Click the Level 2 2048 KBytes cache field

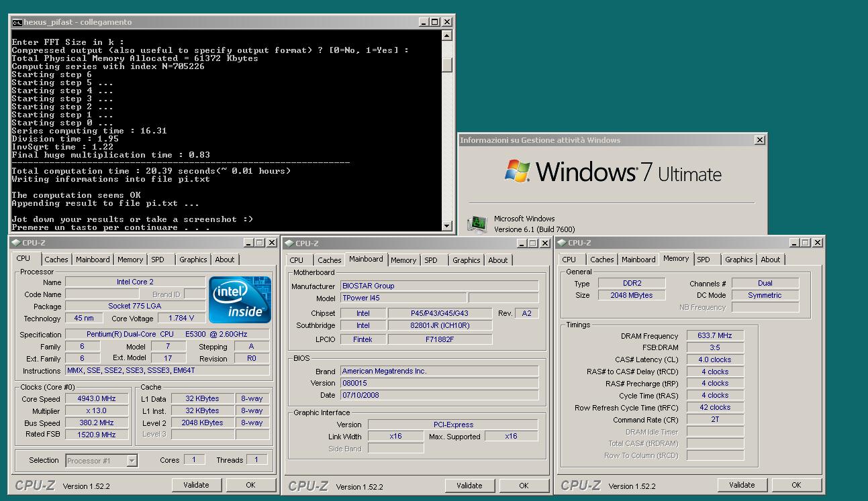tap(202, 423)
